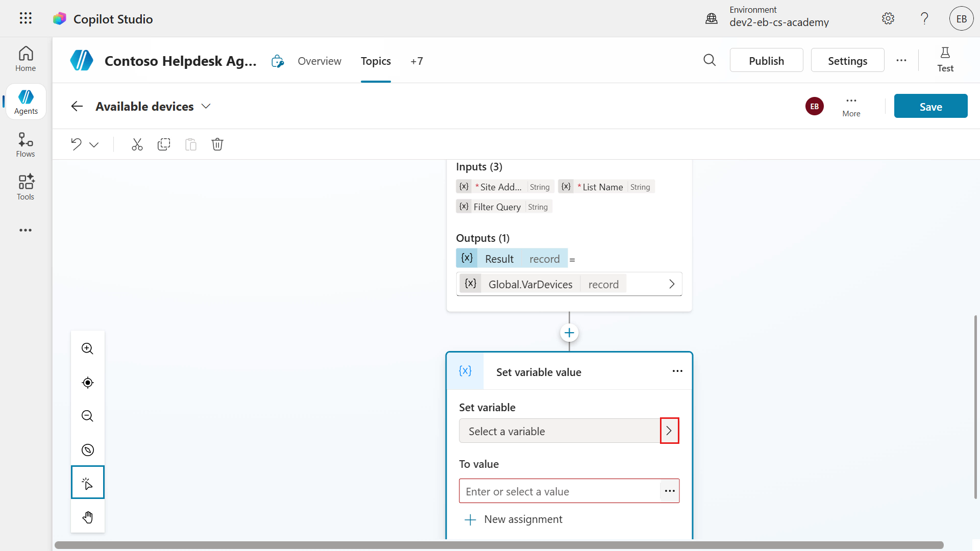Expand undo history dropdown arrow

click(94, 145)
